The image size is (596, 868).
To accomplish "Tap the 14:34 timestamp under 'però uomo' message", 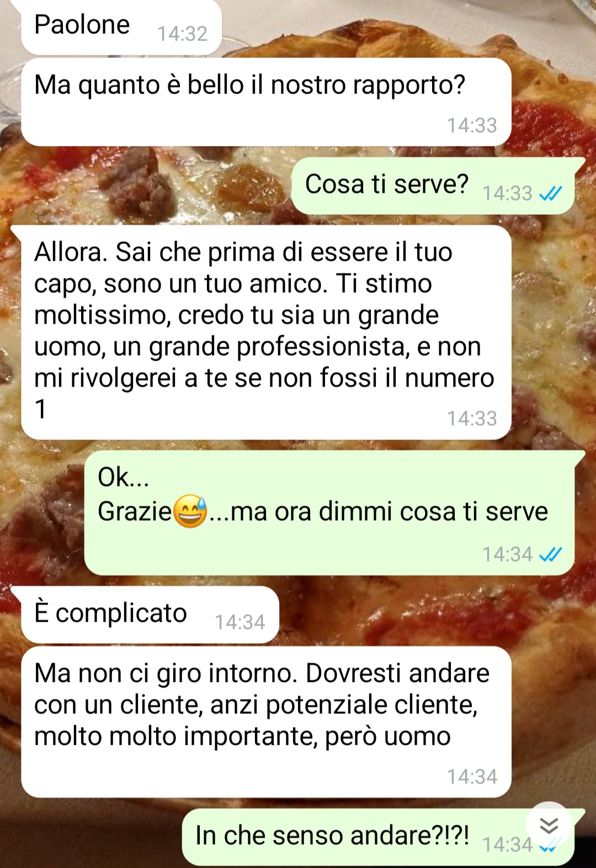I will (472, 777).
